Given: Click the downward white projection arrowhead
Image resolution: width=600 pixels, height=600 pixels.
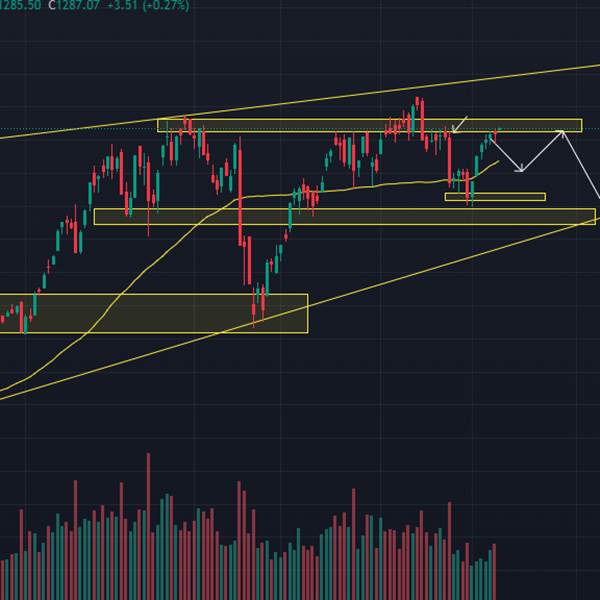Looking at the screenshot, I should tap(521, 169).
